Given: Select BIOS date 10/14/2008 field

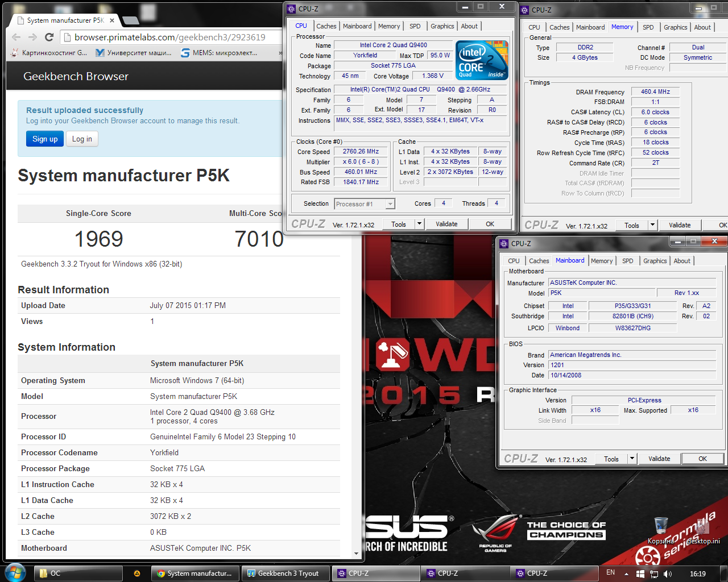Looking at the screenshot, I should tap(632, 375).
